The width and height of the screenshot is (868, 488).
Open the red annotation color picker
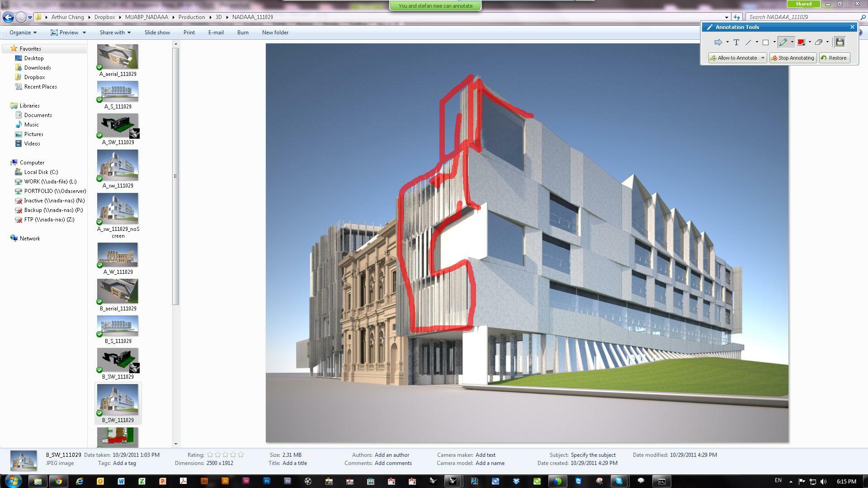coord(801,42)
